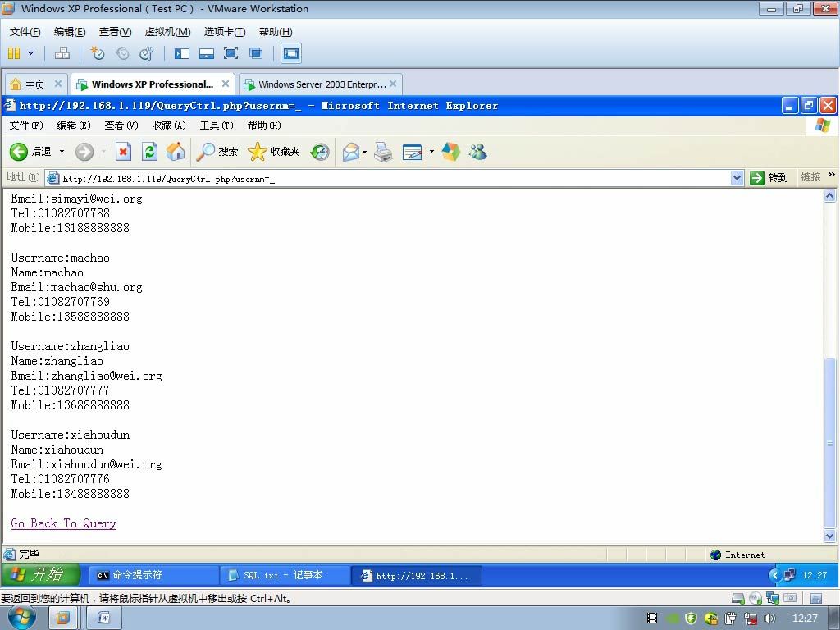Open VMware 虚拟机(M) menu

[167, 32]
